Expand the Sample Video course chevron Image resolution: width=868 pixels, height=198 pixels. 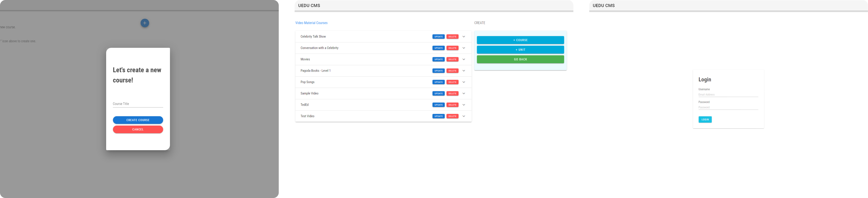464,93
